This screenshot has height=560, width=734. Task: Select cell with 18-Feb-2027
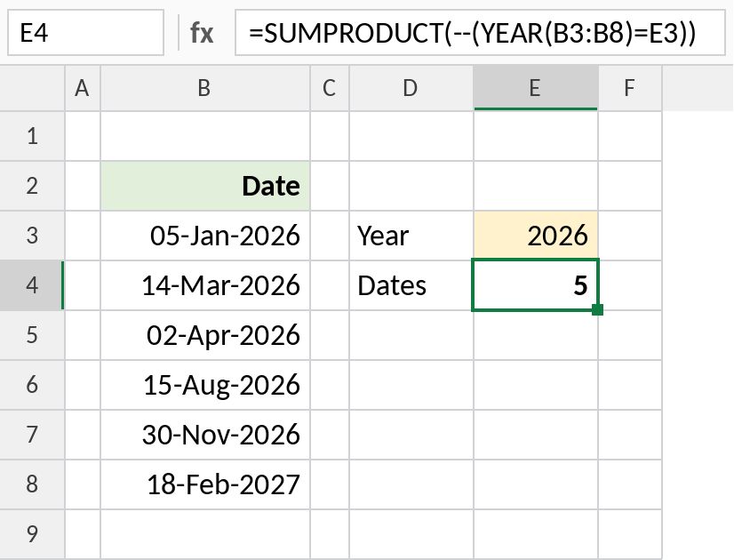coord(205,484)
